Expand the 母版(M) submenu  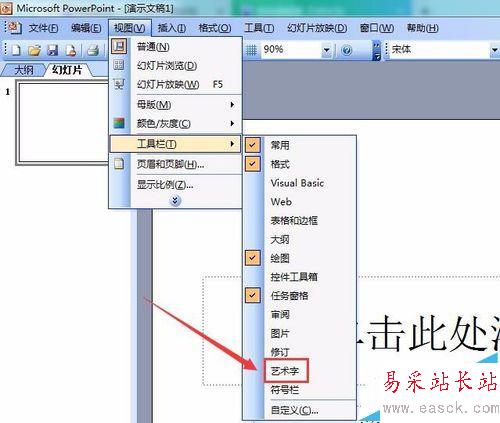tap(175, 105)
